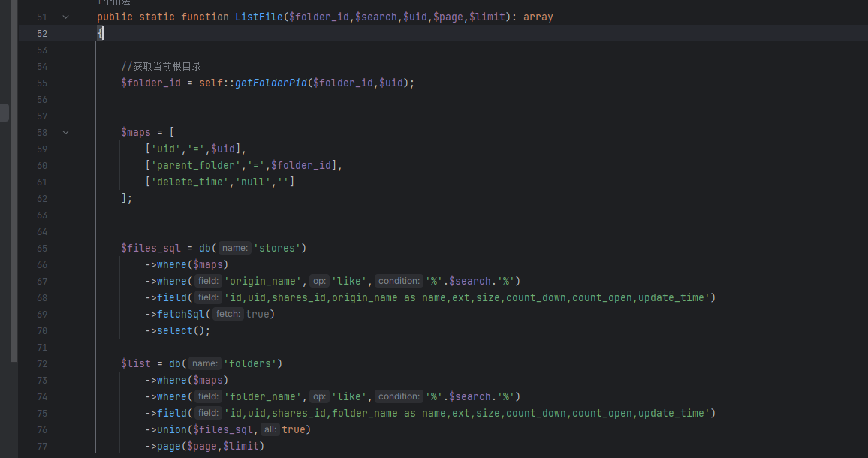Screen dimensions: 868x458
Task: Click the $limit parameter on line 51
Action: click(487, 17)
